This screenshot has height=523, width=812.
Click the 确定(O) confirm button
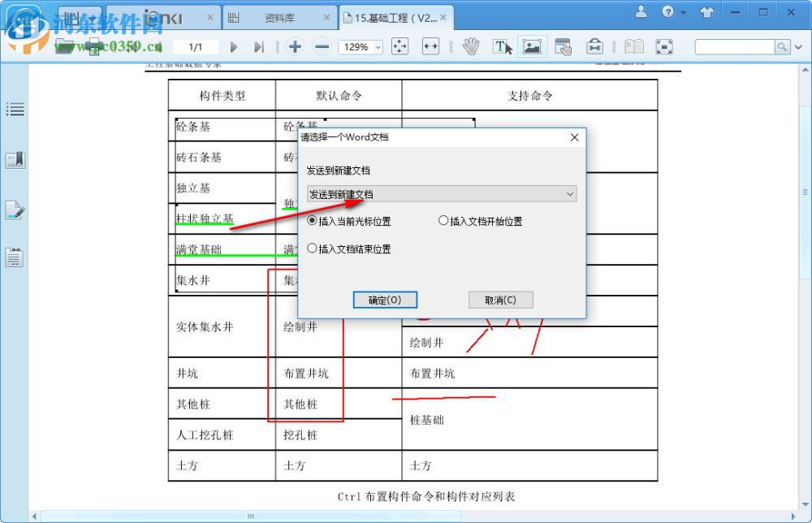pos(385,299)
